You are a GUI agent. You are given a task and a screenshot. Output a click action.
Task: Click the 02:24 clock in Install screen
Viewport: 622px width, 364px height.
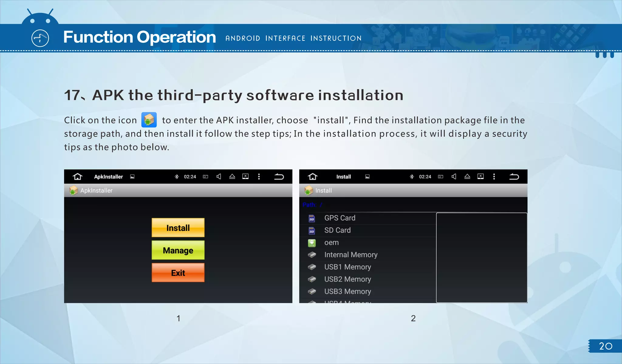425,177
